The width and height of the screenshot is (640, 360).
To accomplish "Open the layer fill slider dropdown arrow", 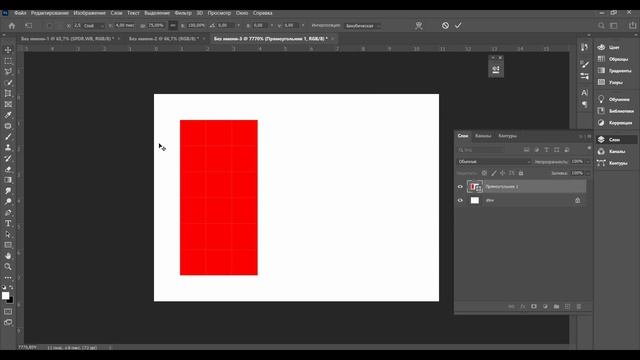I will point(588,173).
